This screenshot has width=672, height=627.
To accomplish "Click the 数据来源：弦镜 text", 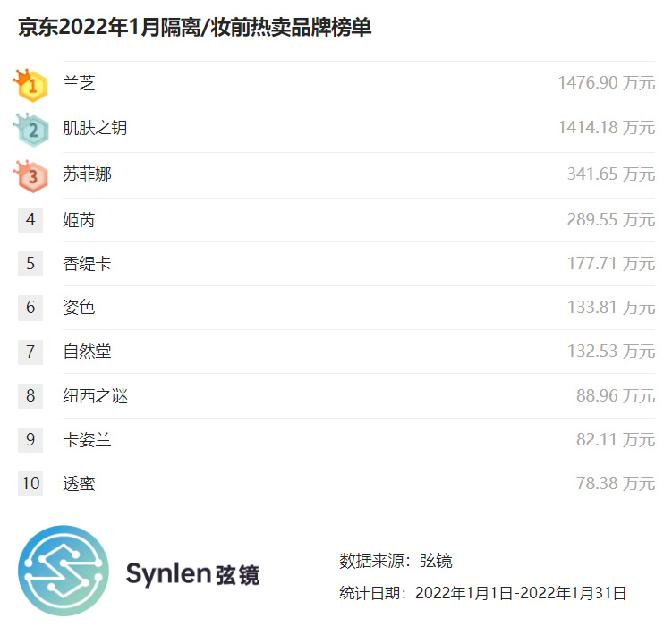I will tap(396, 561).
